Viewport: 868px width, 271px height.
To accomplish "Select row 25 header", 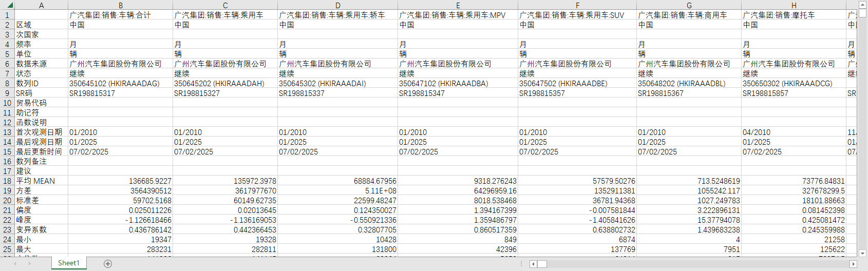I will (x=7, y=249).
